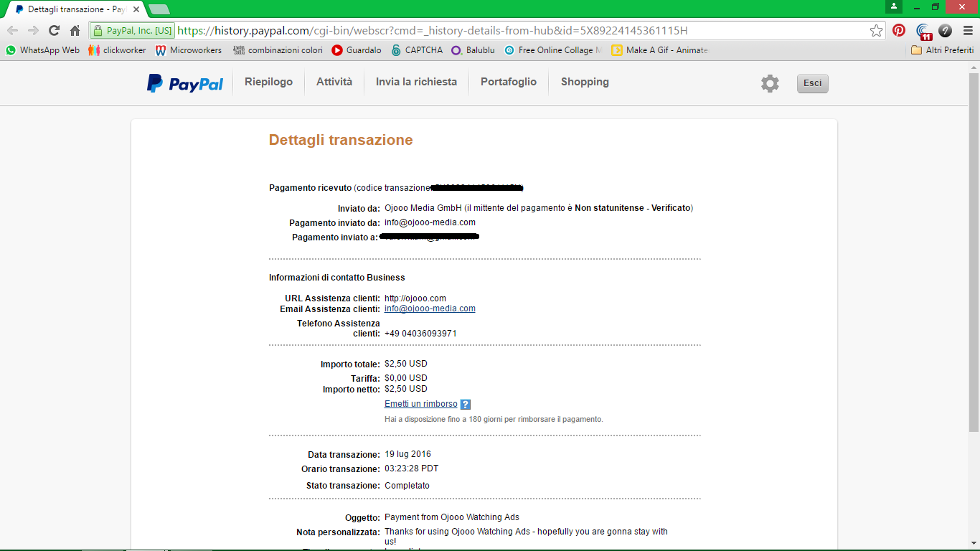Click the page vertical scrollbar
Screen dimensions: 980x551
[974, 251]
